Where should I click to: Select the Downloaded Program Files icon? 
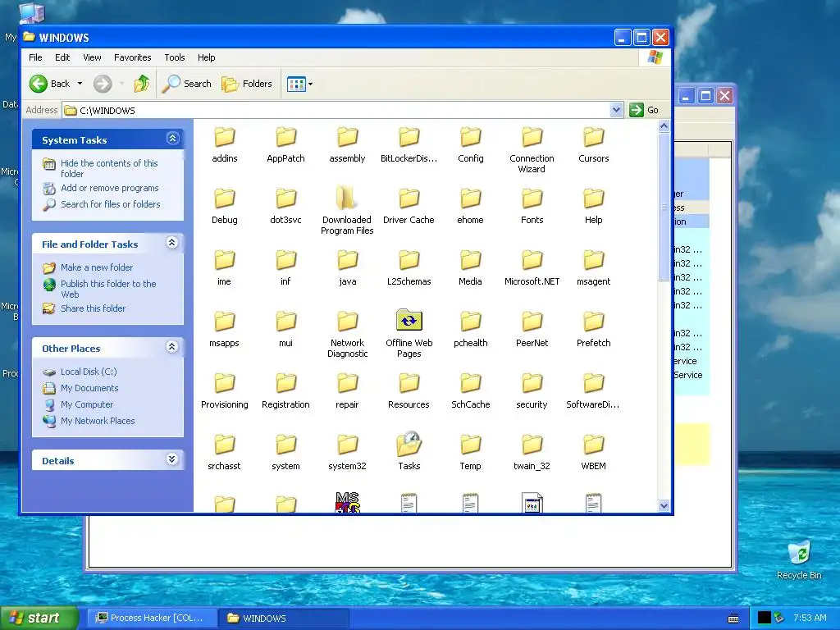[347, 199]
